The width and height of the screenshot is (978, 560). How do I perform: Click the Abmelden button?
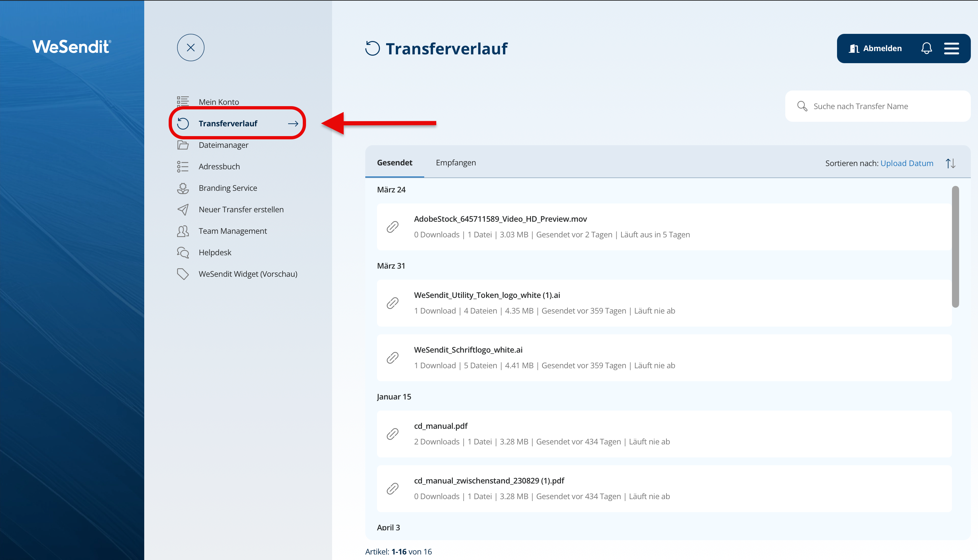875,49
